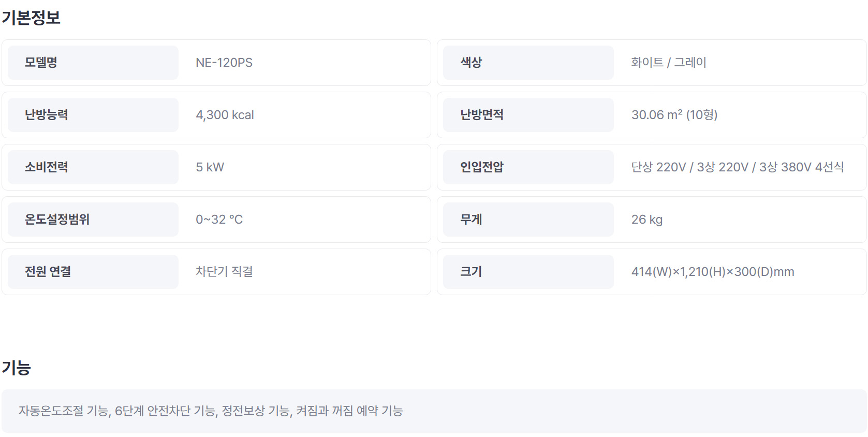This screenshot has width=868, height=437.
Task: Click the NE-120PS model value
Action: pyautogui.click(x=224, y=63)
